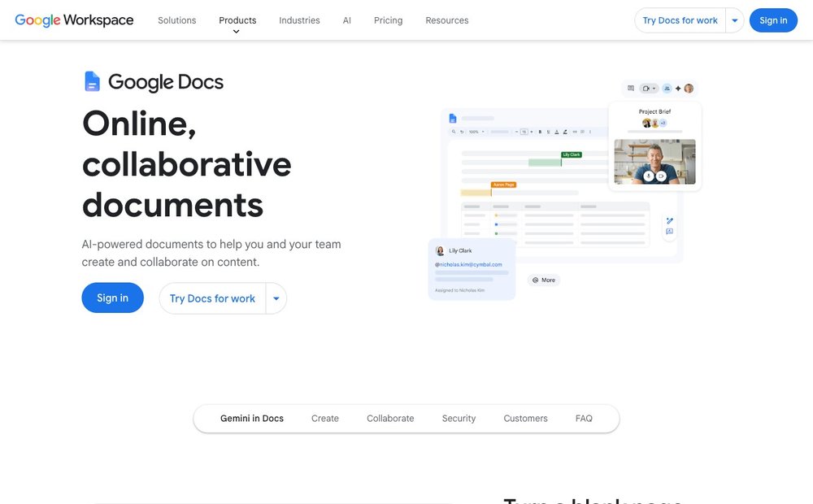The image size is (813, 504).
Task: Click the share people icon in illustration
Action: point(667,88)
